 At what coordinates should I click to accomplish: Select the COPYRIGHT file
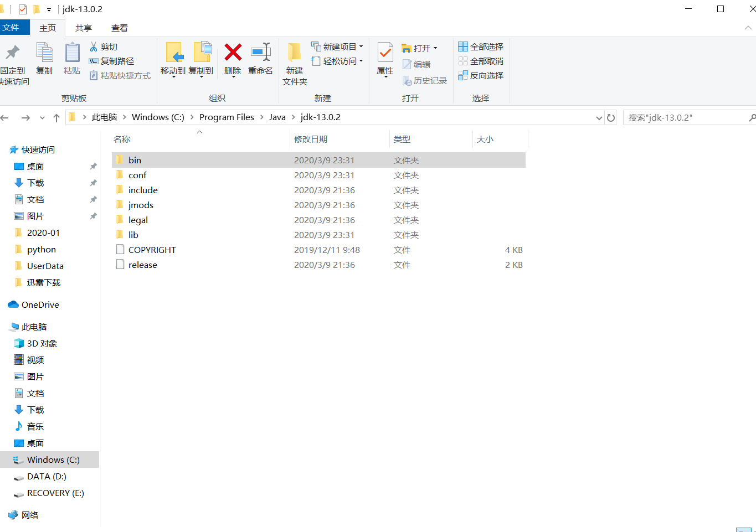pyautogui.click(x=318, y=250)
